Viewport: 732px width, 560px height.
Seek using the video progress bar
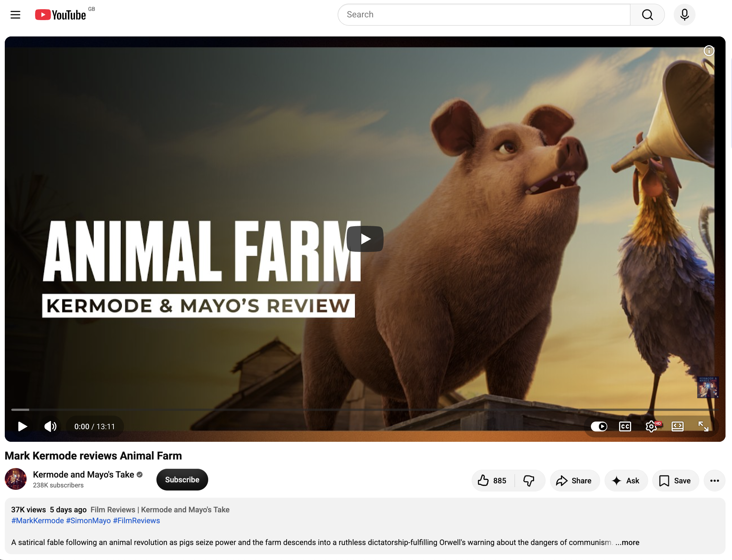coord(365,409)
